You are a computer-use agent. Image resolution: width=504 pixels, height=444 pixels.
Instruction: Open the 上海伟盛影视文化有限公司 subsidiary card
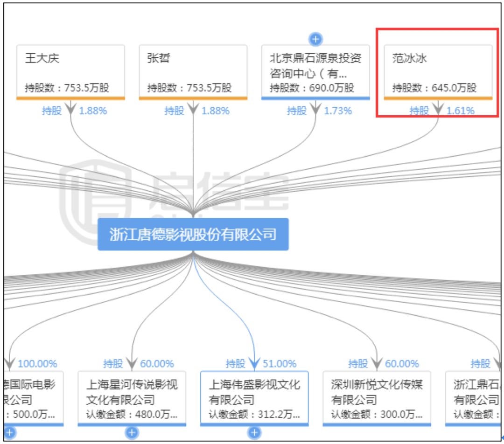coord(254,399)
